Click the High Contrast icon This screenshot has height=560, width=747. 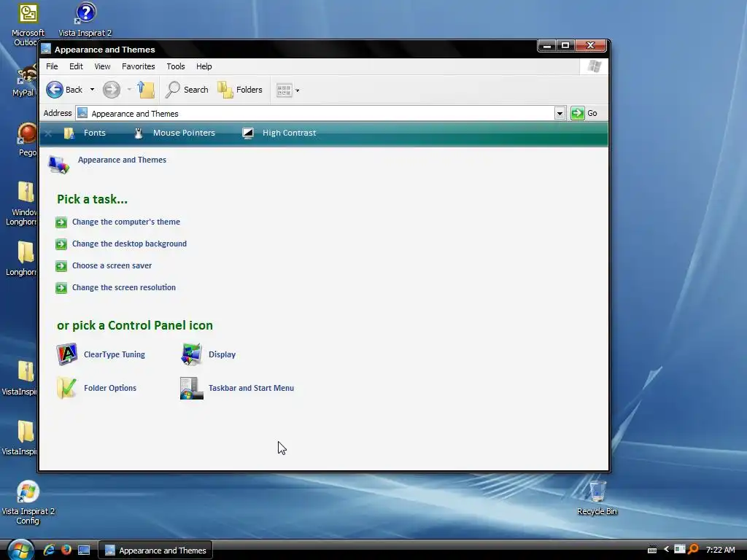click(x=248, y=133)
